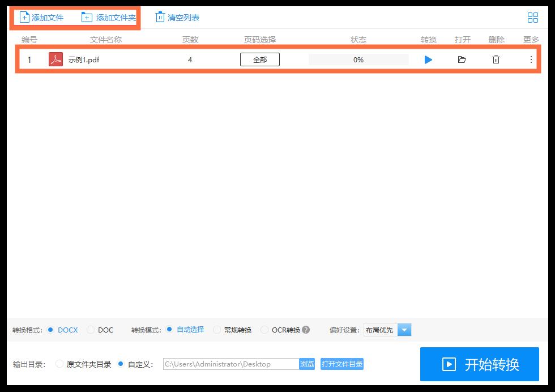
Task: Switch to 常规转换 conversion mode
Action: (217, 330)
